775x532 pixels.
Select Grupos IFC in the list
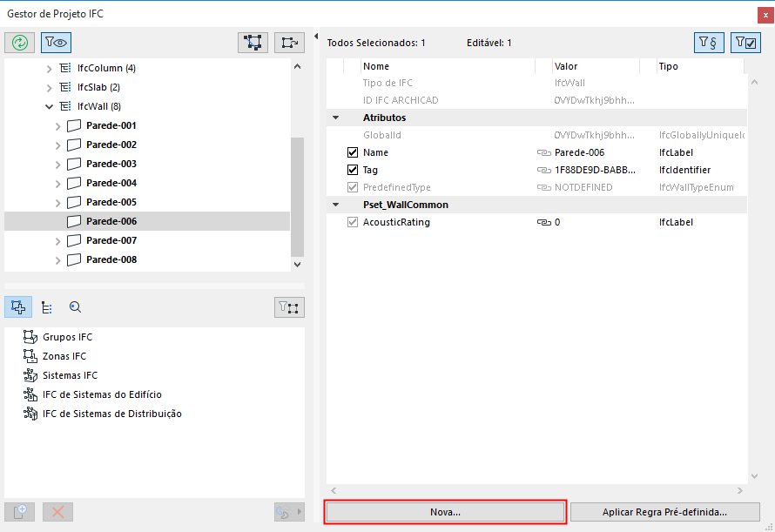(67, 337)
